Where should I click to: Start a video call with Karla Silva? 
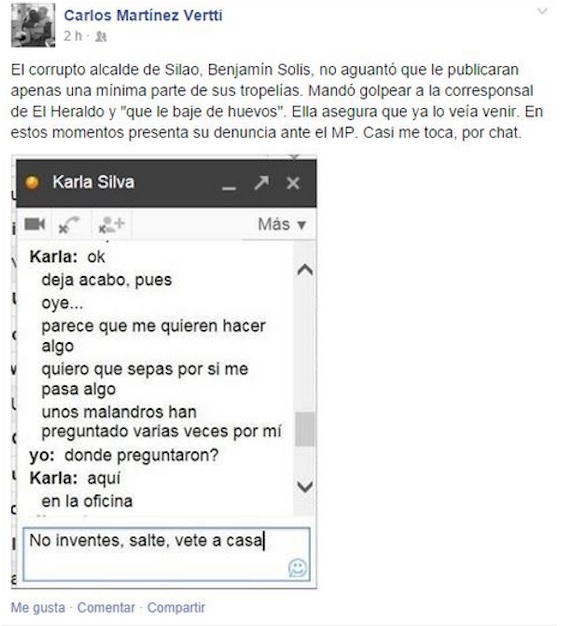(35, 224)
